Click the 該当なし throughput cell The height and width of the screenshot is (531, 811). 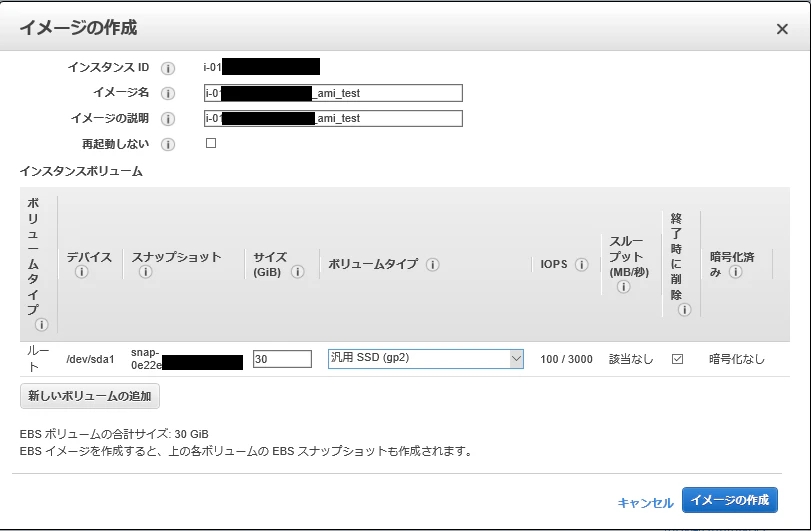tap(631, 359)
